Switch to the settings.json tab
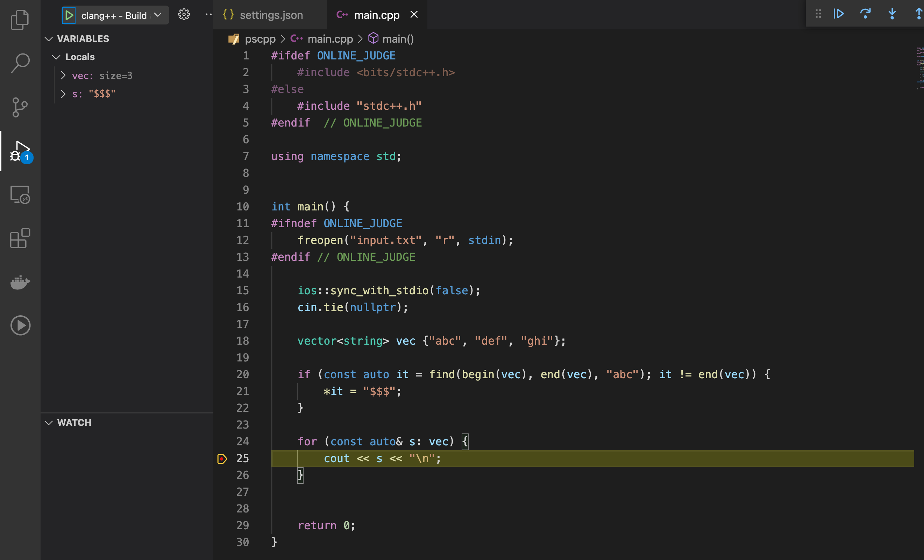 pos(271,15)
